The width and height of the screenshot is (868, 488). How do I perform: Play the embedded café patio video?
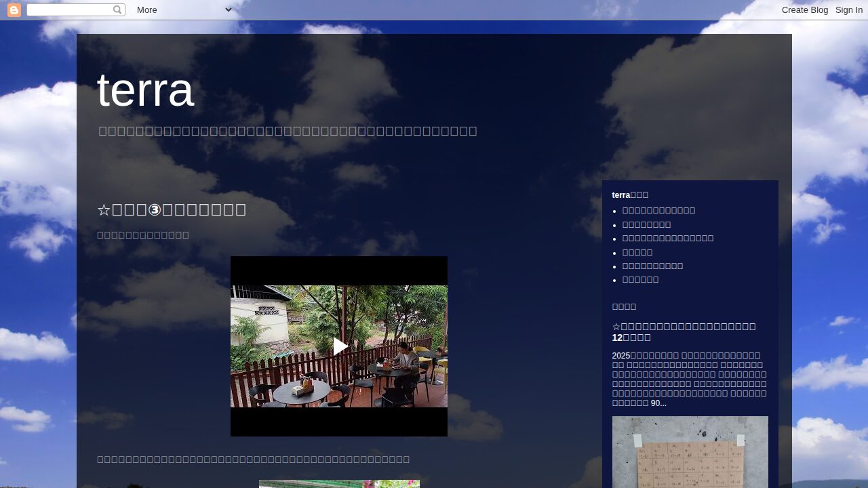tap(339, 346)
